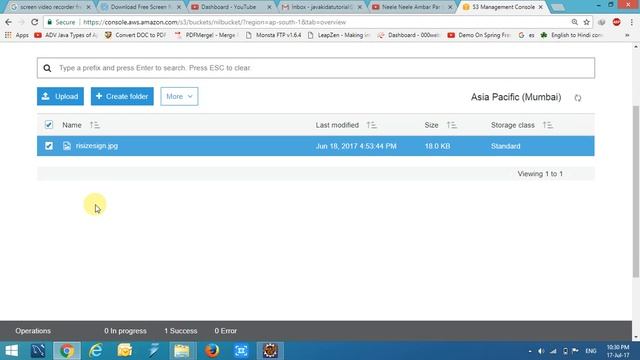
Task: Open ADV Java Types bookmark
Action: click(x=66, y=35)
